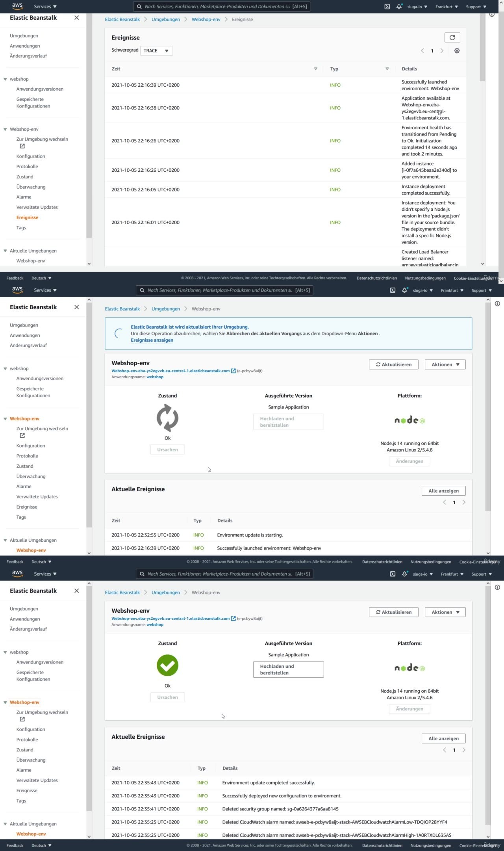Click Alle anzeigen above the update-starting event

443,491
